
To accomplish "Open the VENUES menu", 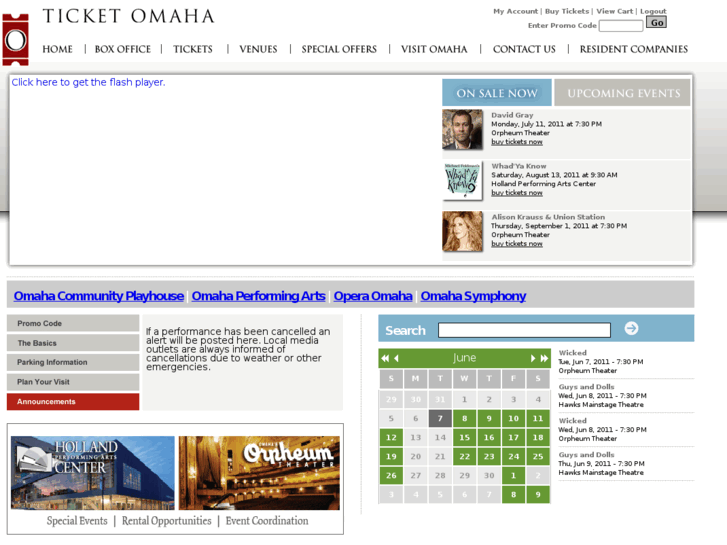I will tap(258, 49).
